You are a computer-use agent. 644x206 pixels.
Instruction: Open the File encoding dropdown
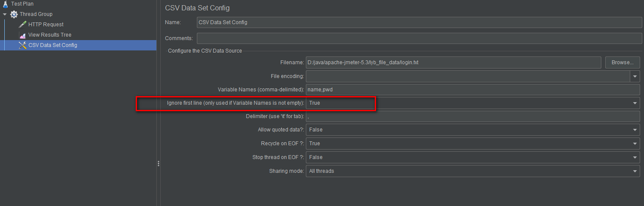tap(635, 76)
